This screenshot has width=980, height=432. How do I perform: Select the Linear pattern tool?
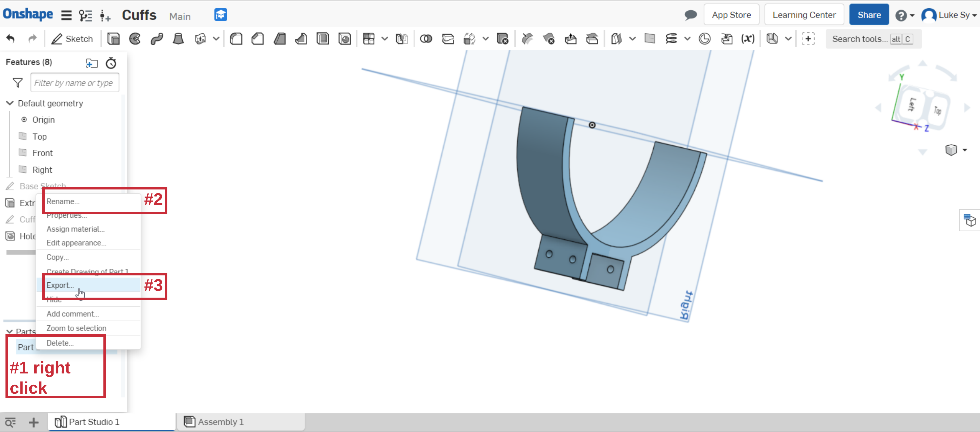point(369,39)
